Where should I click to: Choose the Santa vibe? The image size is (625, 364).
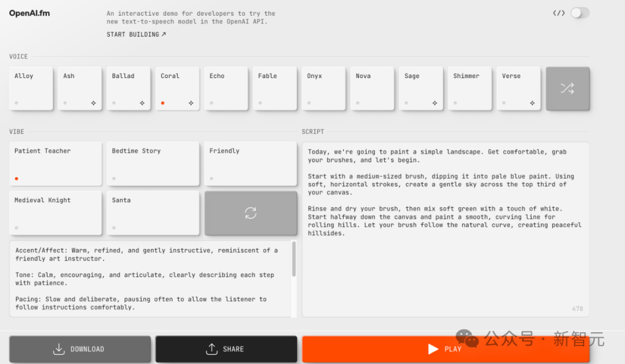click(x=153, y=213)
